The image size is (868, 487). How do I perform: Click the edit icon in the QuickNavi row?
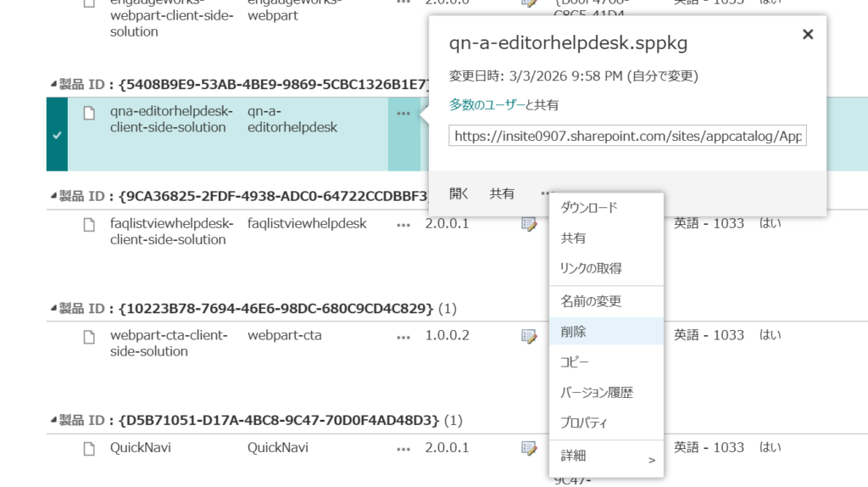(529, 448)
